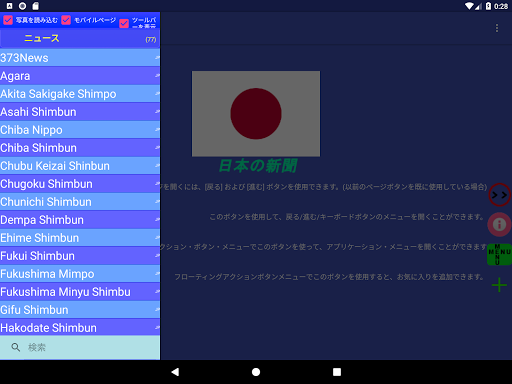Screen dimensions: 512x384
Task: Click the red-circled >> forward button
Action: [x=499, y=195]
